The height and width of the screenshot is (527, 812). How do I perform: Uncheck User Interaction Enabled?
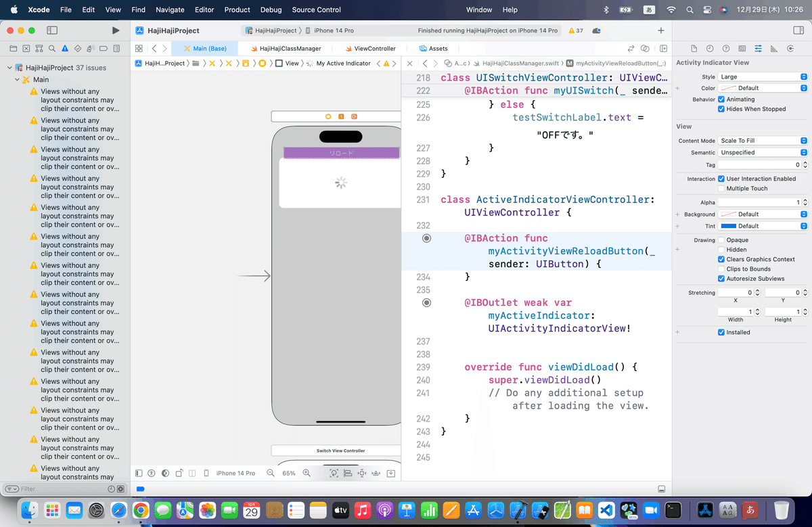(x=721, y=179)
